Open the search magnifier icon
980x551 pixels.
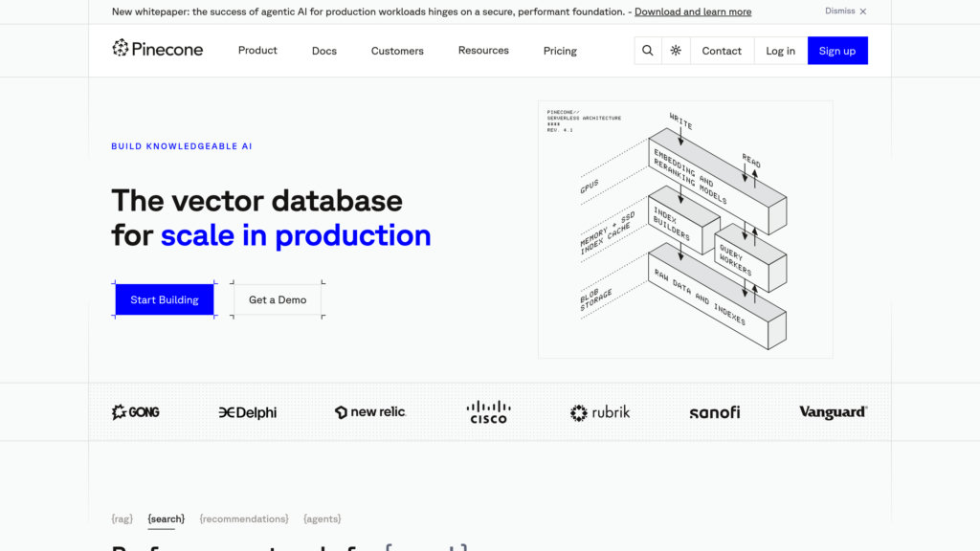click(x=648, y=51)
